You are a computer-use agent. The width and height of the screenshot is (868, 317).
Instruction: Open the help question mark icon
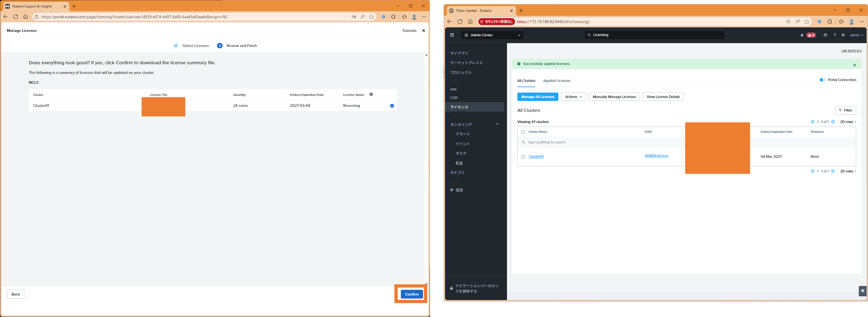point(835,35)
